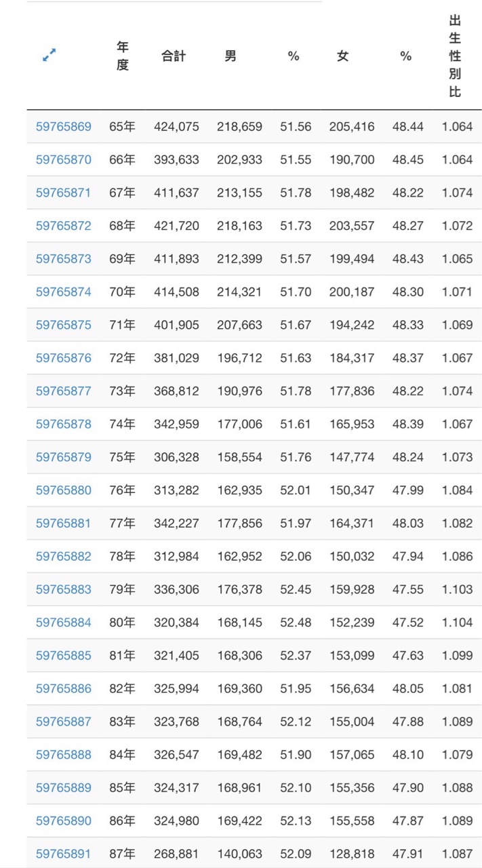Open record link 59765876
This screenshot has height=868, width=482.
point(63,358)
